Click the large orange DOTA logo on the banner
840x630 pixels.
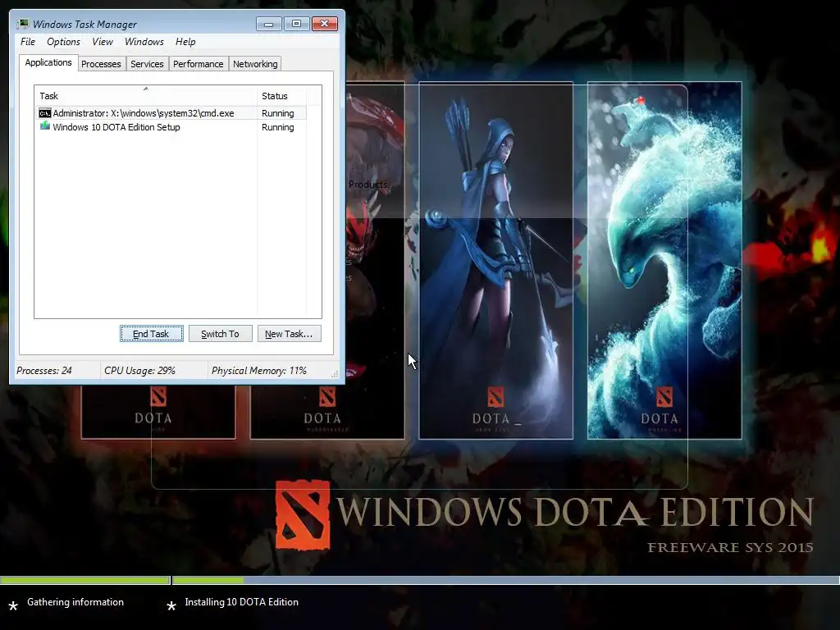click(303, 515)
